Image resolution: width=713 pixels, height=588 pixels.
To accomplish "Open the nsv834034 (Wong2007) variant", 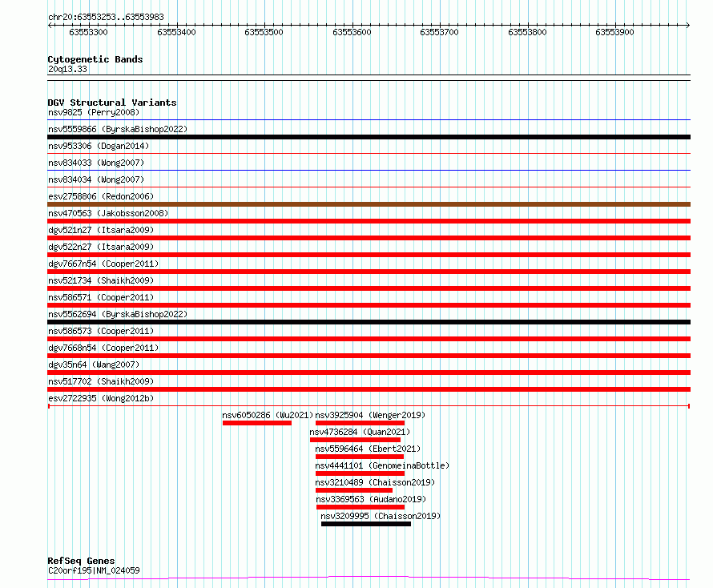I will click(x=96, y=179).
